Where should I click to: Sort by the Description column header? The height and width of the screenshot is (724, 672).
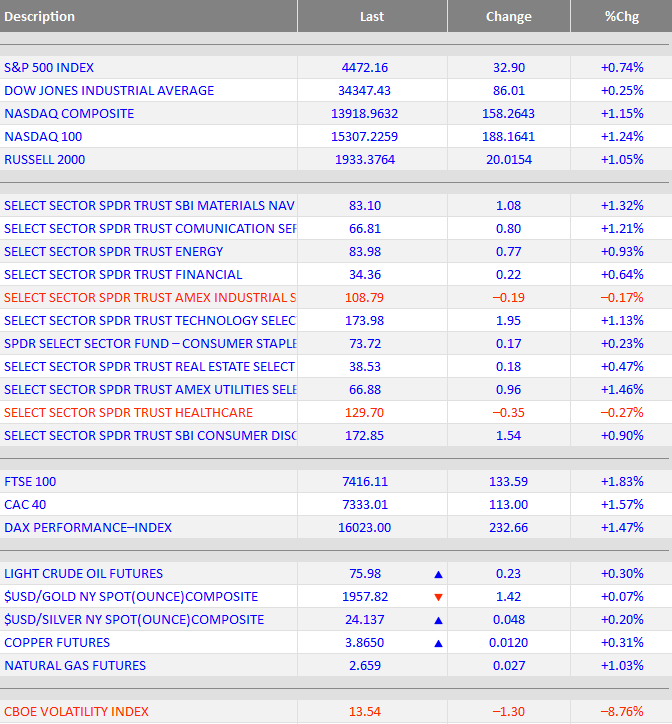(x=148, y=16)
